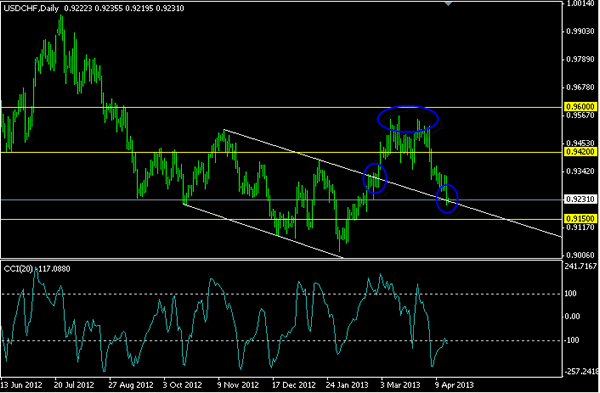Click the 3 Oct 2012 date label
Viewport: 600px width, 393px height.
tap(182, 385)
